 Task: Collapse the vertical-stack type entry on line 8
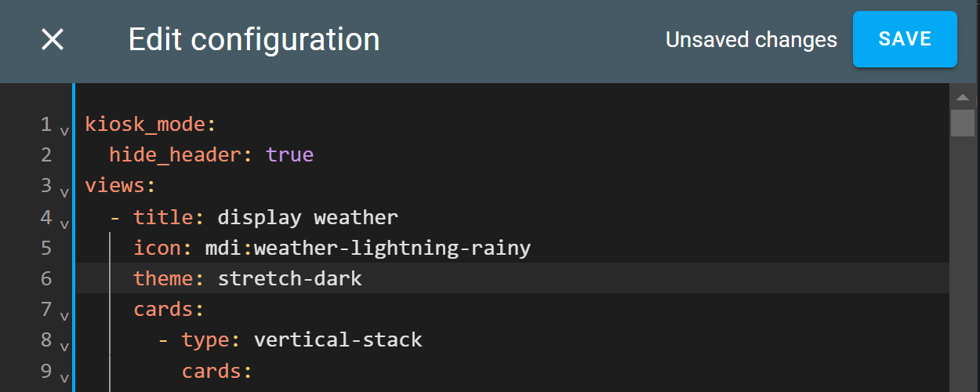tap(64, 346)
